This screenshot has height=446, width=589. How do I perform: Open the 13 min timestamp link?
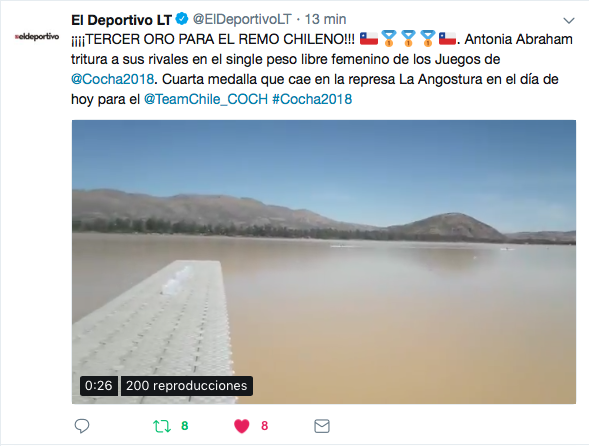pos(325,19)
